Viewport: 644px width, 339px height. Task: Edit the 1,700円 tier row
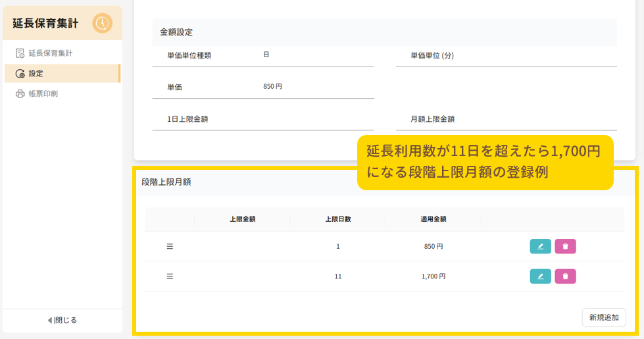[540, 276]
